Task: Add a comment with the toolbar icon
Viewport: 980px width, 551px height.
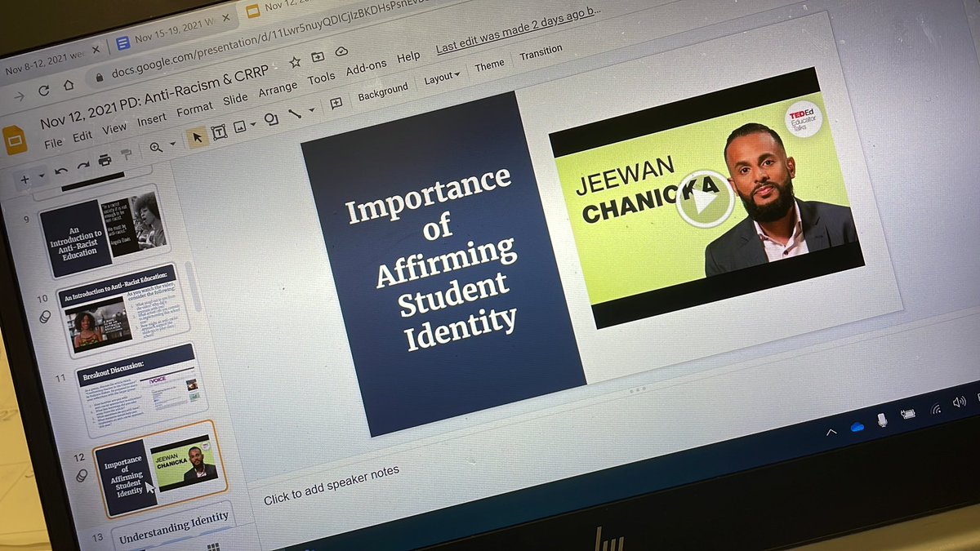Action: point(336,104)
